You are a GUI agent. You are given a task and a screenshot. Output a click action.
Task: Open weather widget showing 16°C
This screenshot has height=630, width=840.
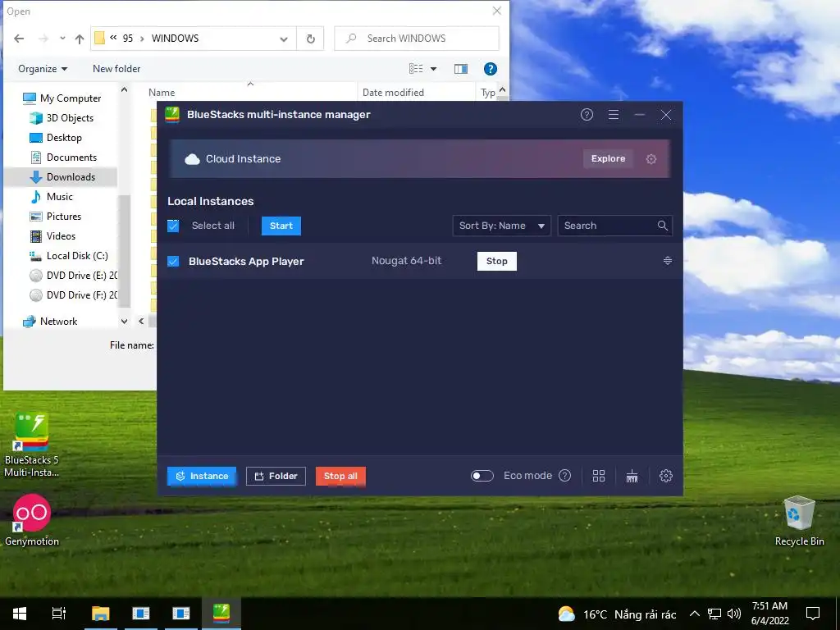click(617, 614)
